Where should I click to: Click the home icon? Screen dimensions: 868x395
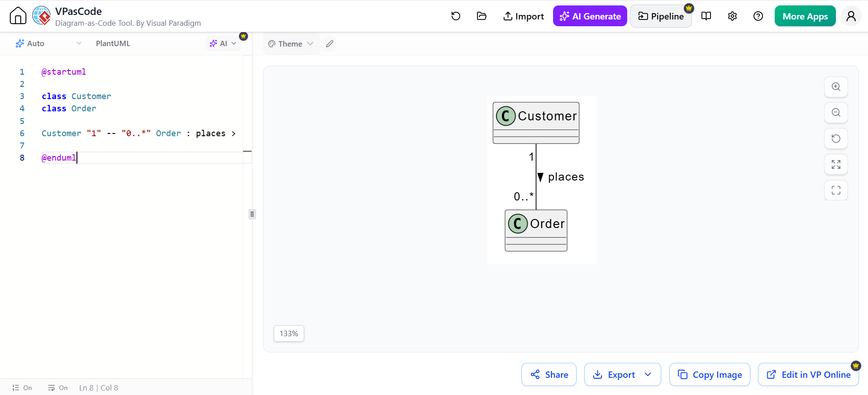click(x=18, y=16)
